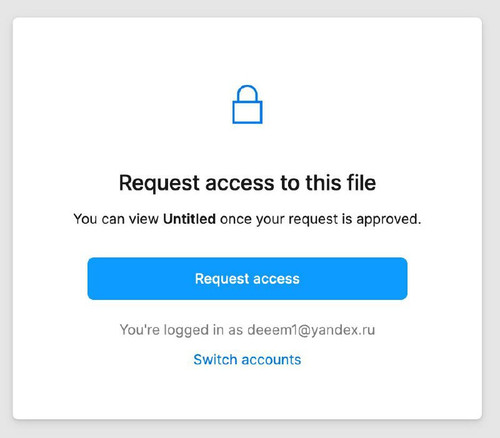Click the blue padlock icon
Screen dimensions: 500x438
click(x=247, y=105)
